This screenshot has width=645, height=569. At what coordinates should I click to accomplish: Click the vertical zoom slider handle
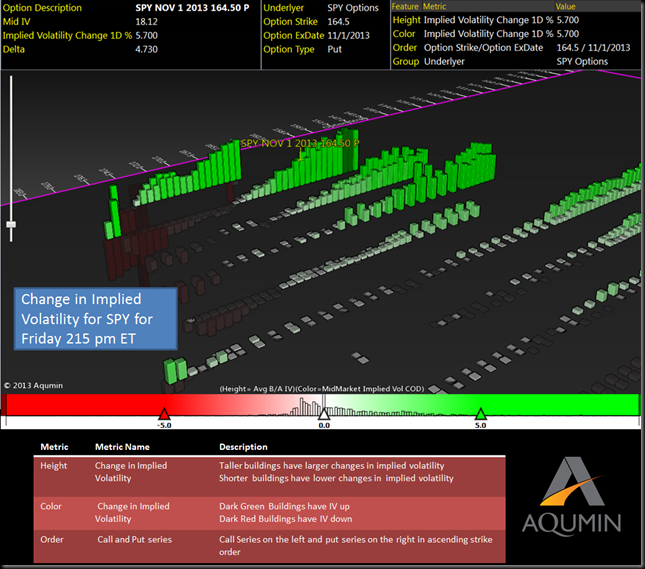[11, 224]
